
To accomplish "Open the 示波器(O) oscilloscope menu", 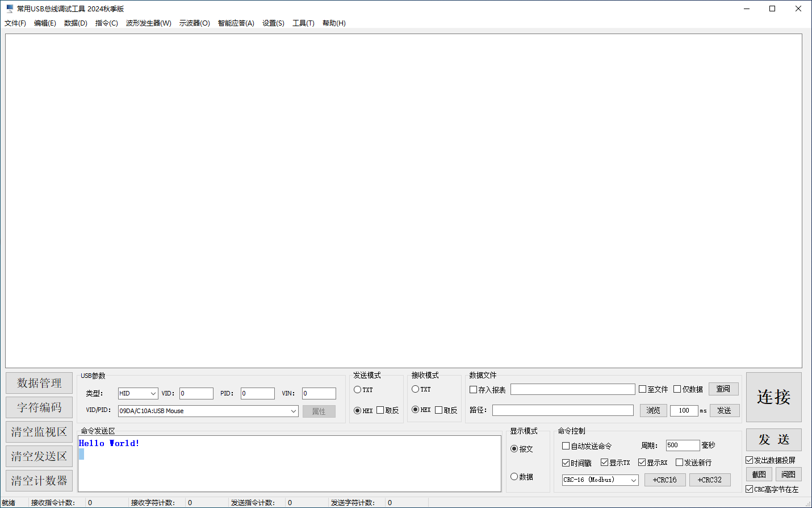I will [194, 23].
